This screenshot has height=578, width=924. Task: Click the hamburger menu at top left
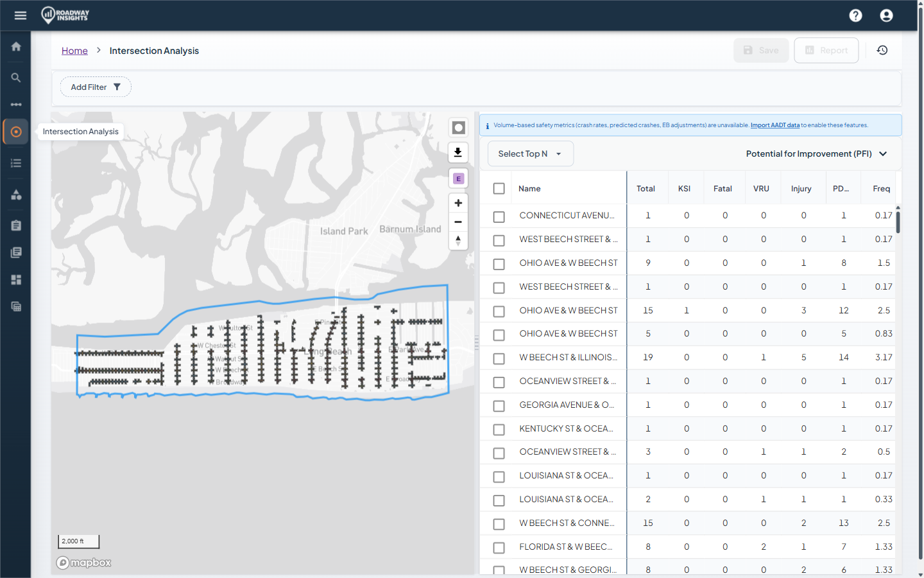[21, 15]
